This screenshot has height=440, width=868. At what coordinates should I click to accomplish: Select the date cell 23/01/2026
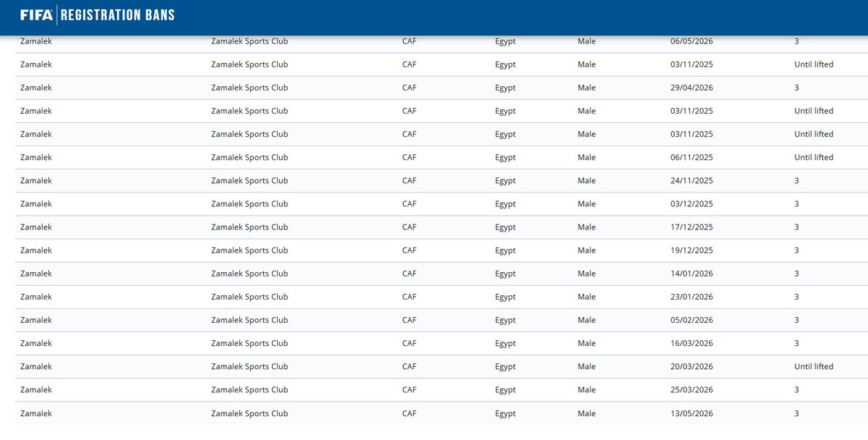tap(692, 296)
